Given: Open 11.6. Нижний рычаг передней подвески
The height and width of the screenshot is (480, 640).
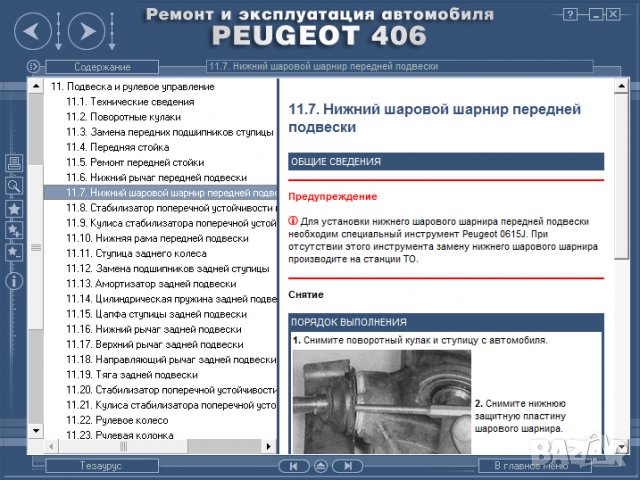Looking at the screenshot, I should pos(157,178).
